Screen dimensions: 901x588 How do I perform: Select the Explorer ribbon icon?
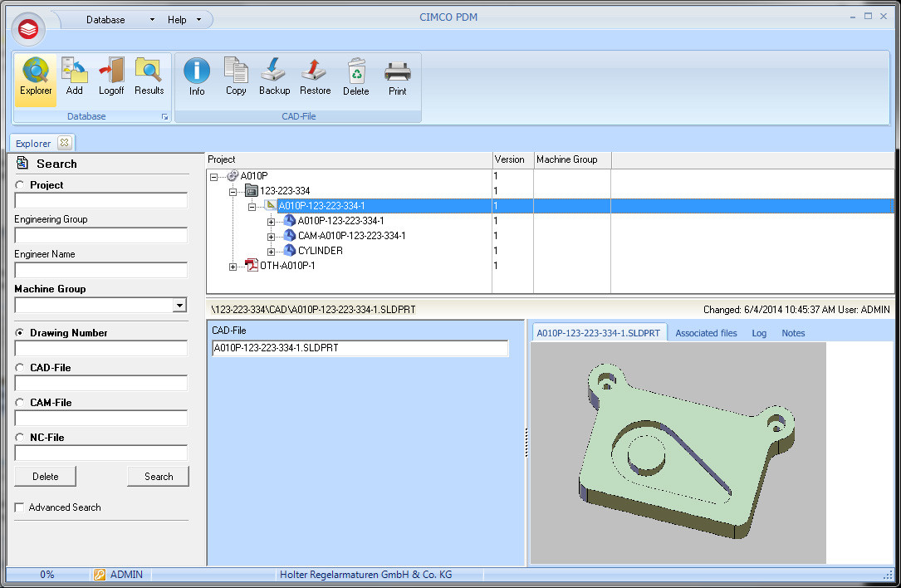pyautogui.click(x=36, y=71)
